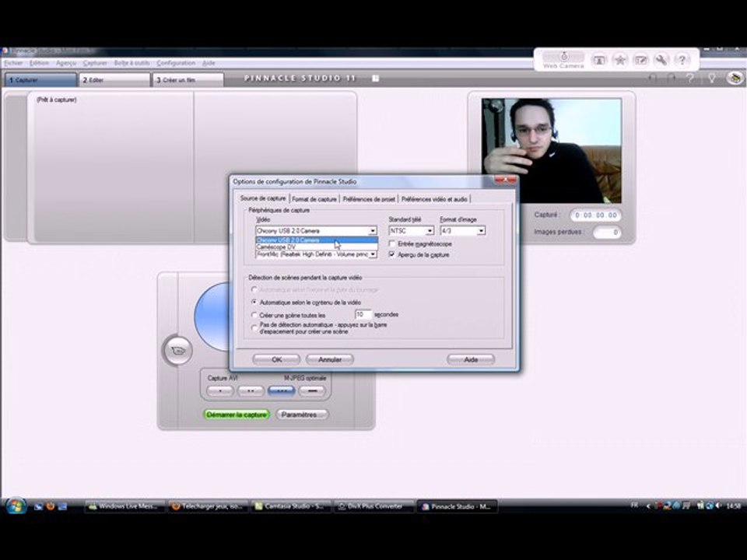Click the webcam preview video
The width and height of the screenshot is (747, 560).
(x=551, y=150)
